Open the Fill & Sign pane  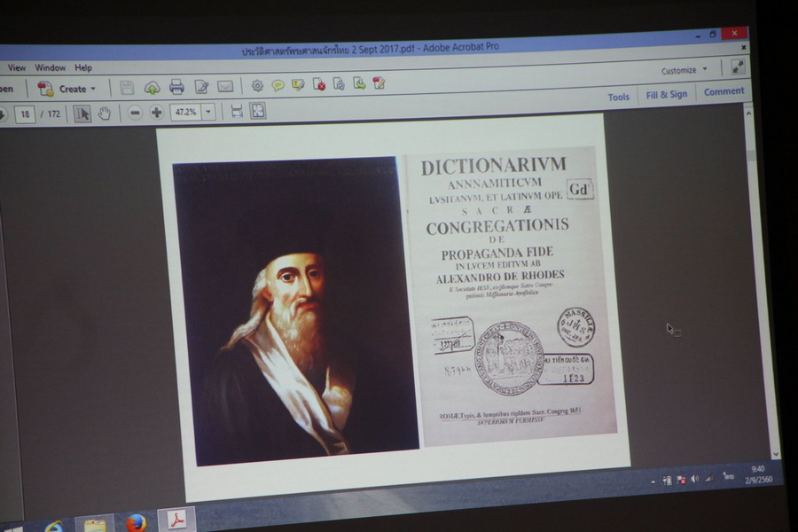tap(666, 95)
